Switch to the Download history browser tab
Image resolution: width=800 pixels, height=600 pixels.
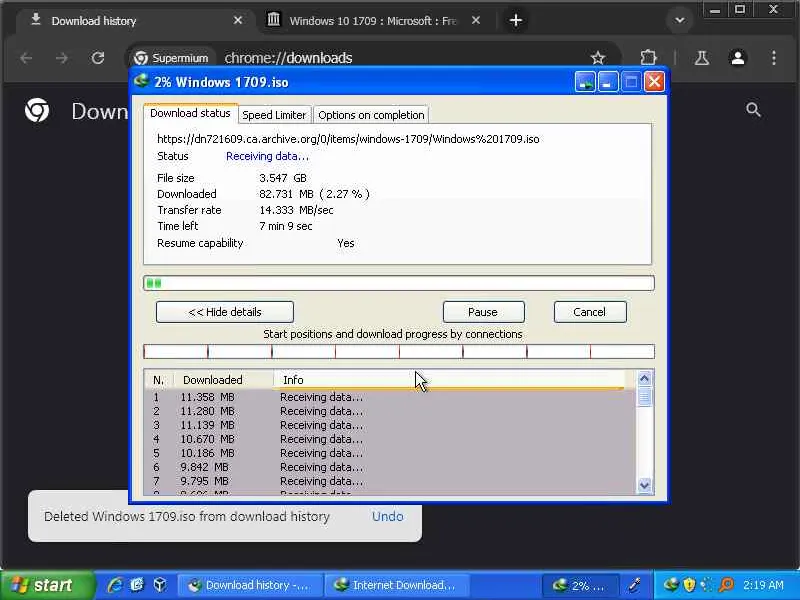[x=133, y=21]
